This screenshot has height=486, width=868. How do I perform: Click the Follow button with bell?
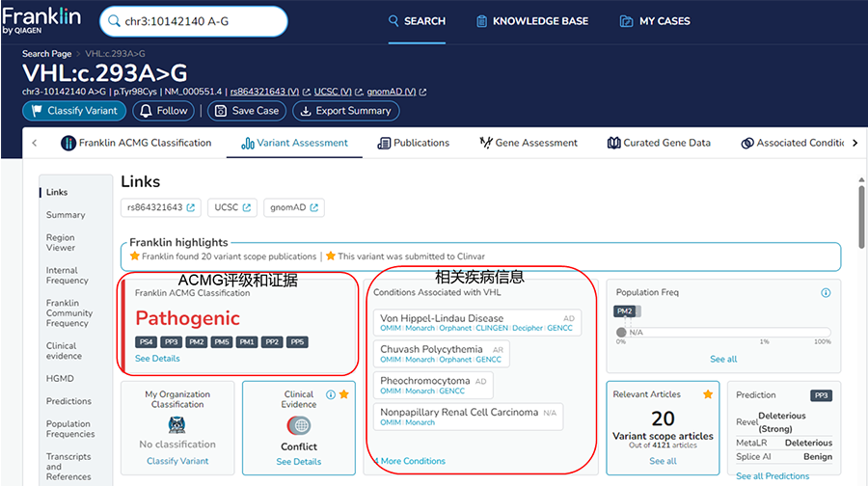164,111
